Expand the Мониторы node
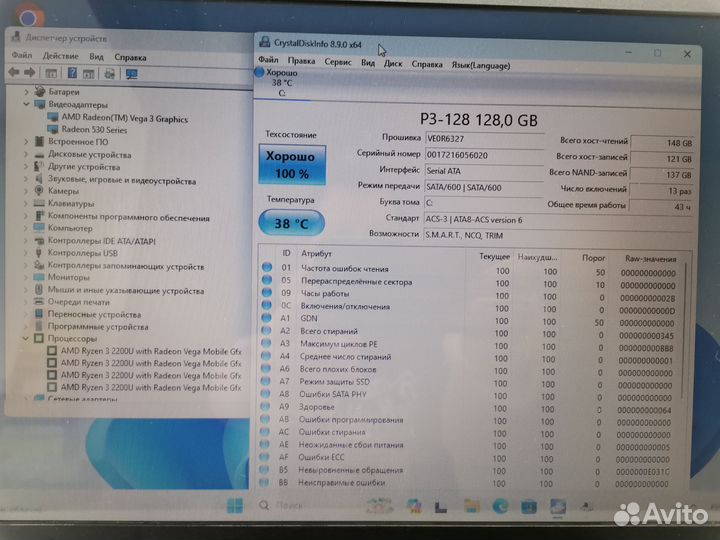The width and height of the screenshot is (720, 540). (26, 277)
